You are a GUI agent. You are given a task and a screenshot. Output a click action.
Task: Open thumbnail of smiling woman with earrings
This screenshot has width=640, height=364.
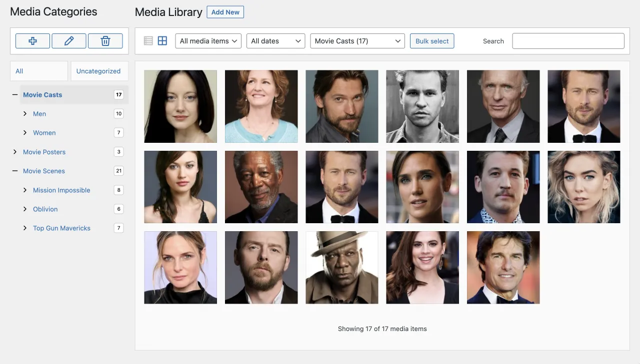[x=422, y=268]
